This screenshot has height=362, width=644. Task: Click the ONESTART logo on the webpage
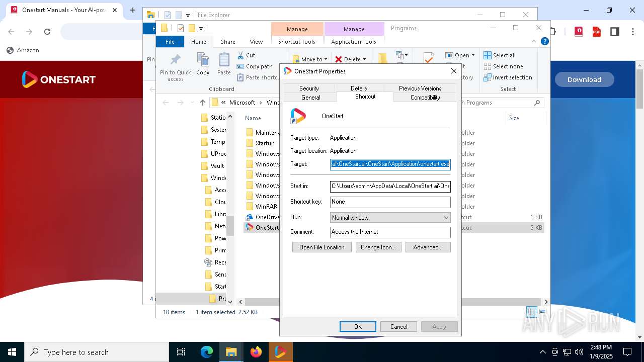tap(58, 79)
